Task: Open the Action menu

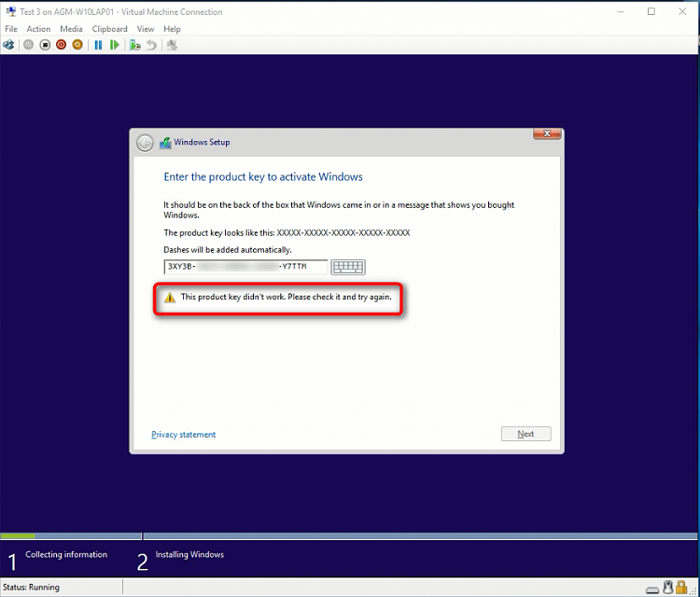Action: pos(38,29)
